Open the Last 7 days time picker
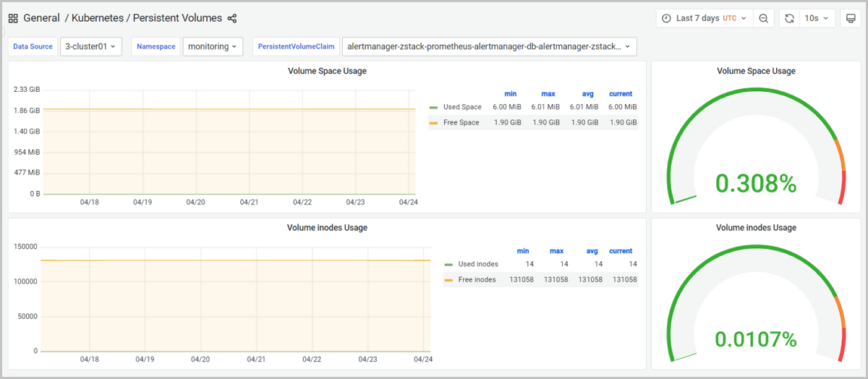Image resolution: width=868 pixels, height=379 pixels. click(x=704, y=18)
